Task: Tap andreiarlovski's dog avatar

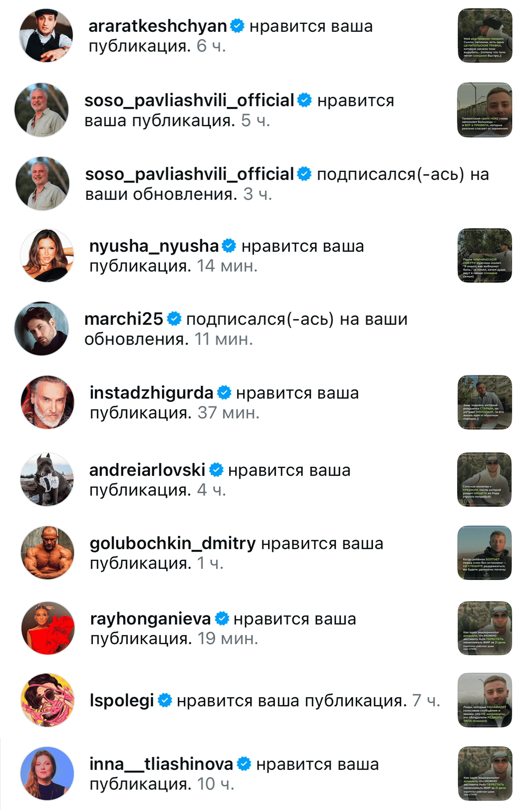Action: pos(47,479)
